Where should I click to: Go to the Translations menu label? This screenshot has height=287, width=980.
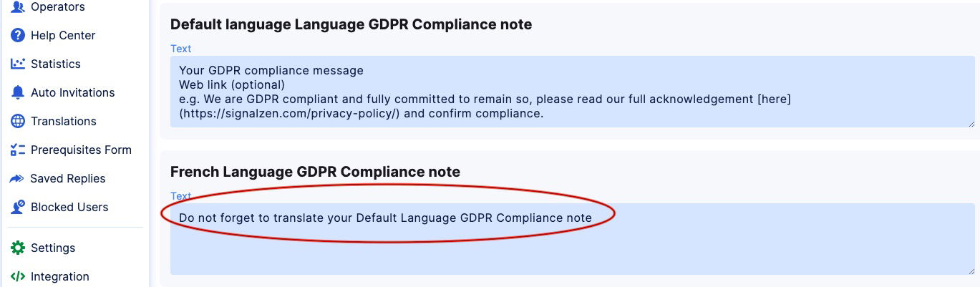click(64, 122)
